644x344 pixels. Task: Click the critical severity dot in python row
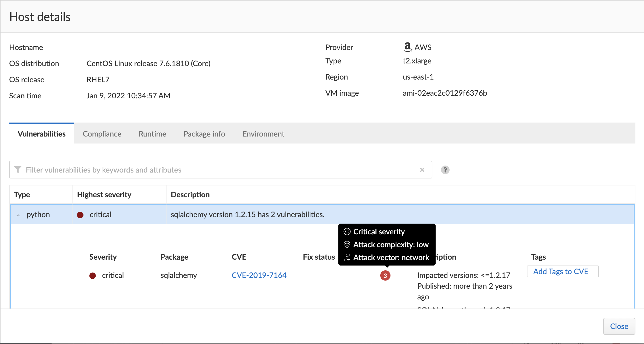pos(80,215)
